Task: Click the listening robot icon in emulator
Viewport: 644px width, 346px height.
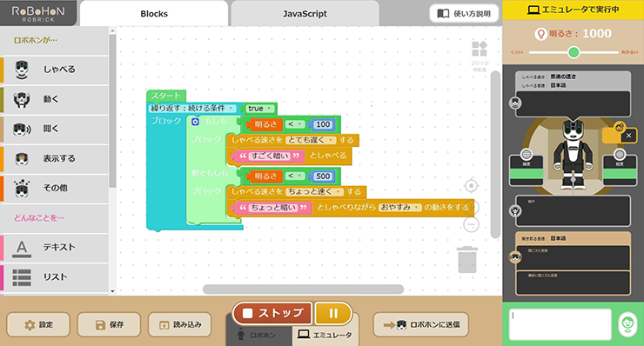Action: (x=515, y=257)
